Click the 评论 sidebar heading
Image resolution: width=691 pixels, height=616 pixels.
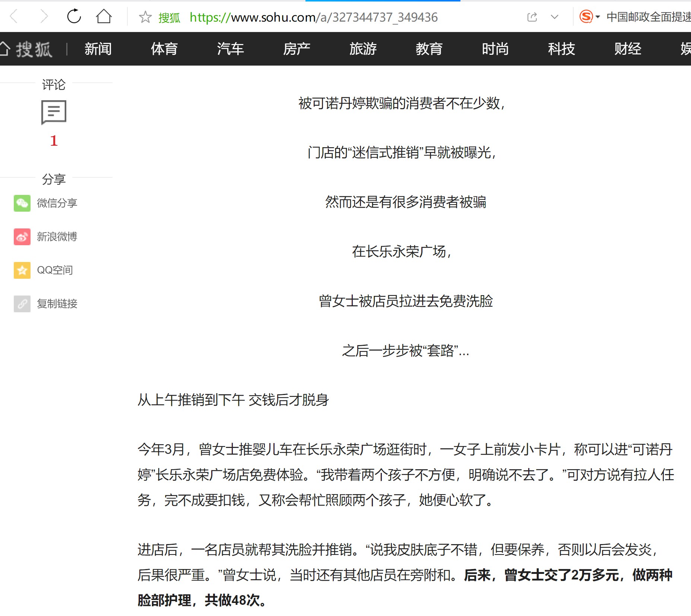(54, 85)
